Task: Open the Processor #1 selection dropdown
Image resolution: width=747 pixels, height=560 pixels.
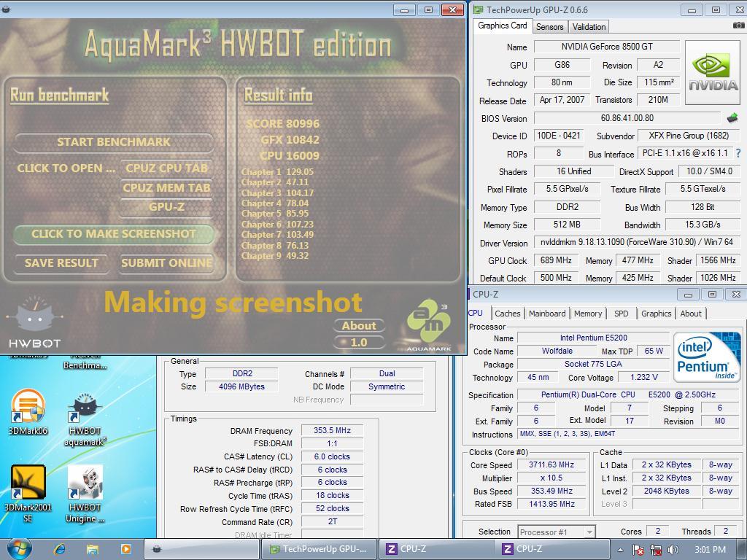Action: 556,532
